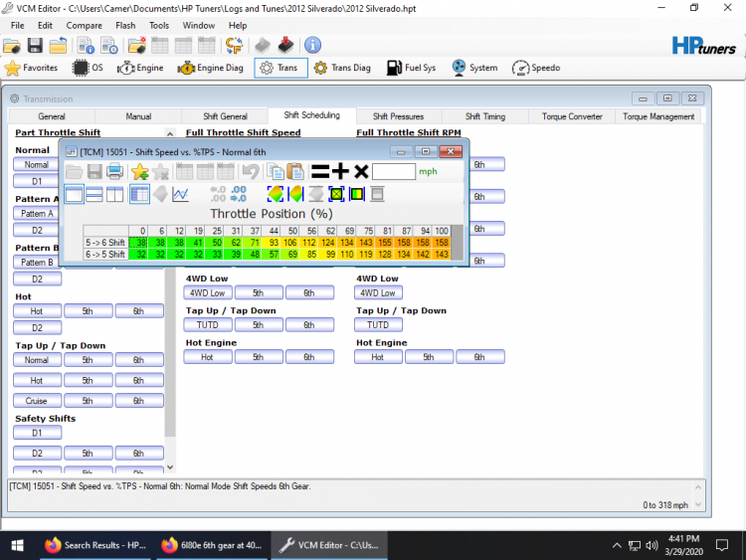Screen dimensions: 746x560
Task: Open the Engine Diag section
Action: pyautogui.click(x=210, y=68)
